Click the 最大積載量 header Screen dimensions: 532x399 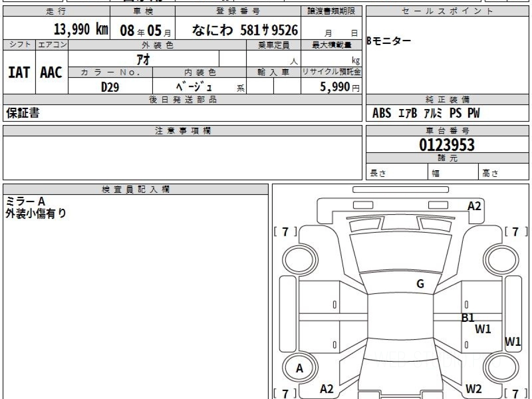332,45
